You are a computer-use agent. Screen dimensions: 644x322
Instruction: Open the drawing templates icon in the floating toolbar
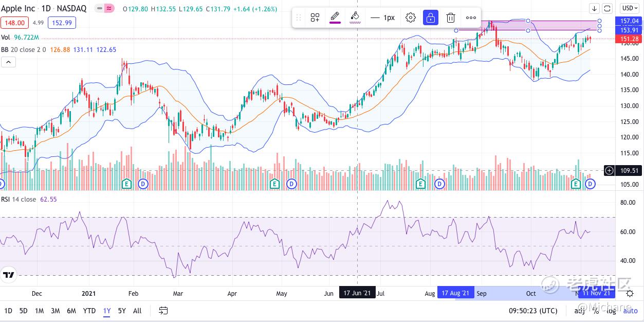[x=315, y=17]
